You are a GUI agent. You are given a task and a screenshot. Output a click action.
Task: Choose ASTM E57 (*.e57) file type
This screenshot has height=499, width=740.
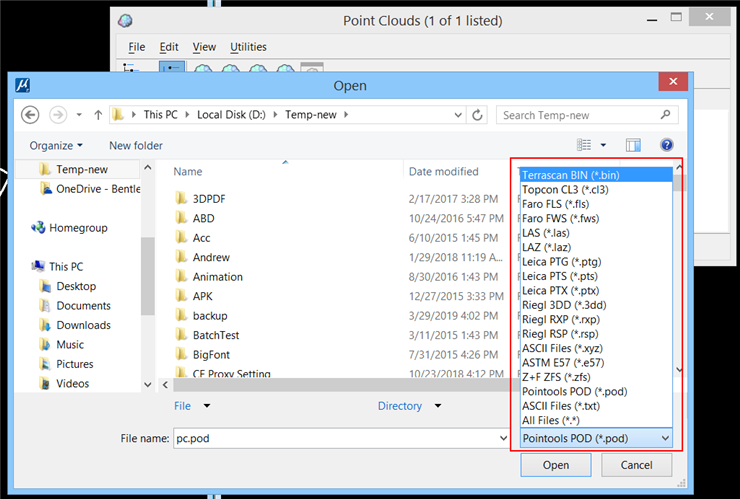pyautogui.click(x=597, y=363)
